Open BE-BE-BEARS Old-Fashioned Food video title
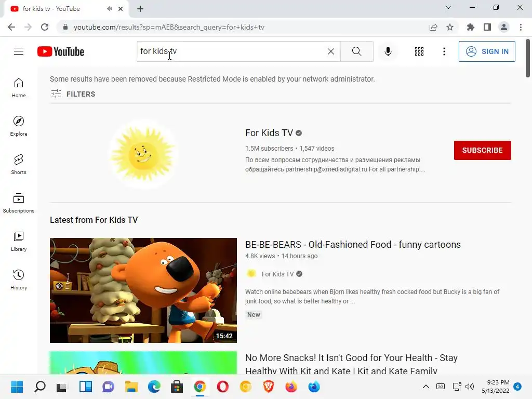The height and width of the screenshot is (399, 532). (353, 245)
